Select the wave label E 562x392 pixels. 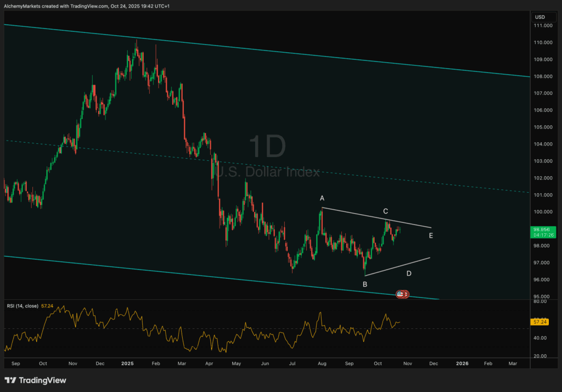(431, 236)
